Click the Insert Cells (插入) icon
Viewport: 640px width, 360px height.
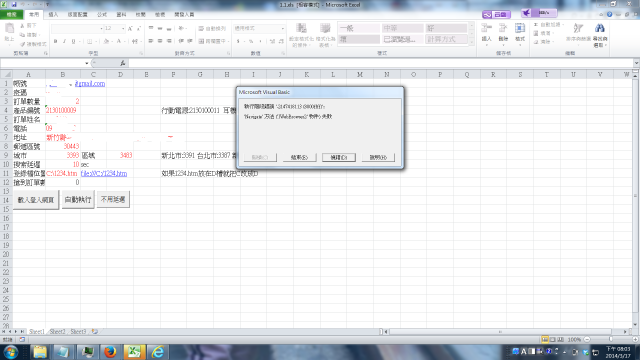(x=487, y=29)
